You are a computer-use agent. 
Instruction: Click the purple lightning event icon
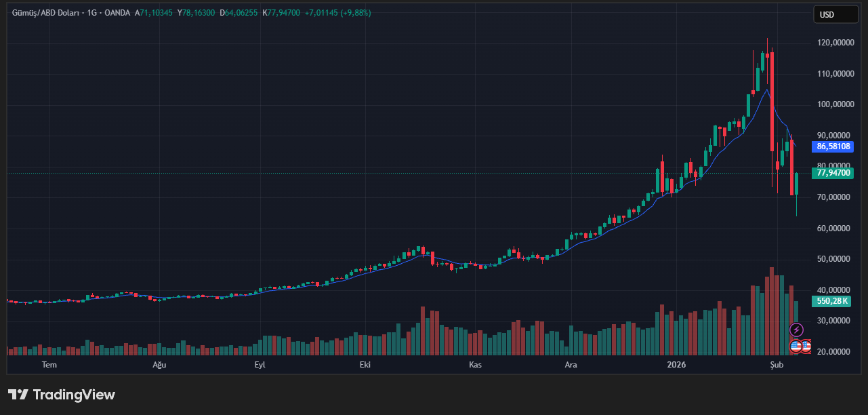tap(797, 330)
